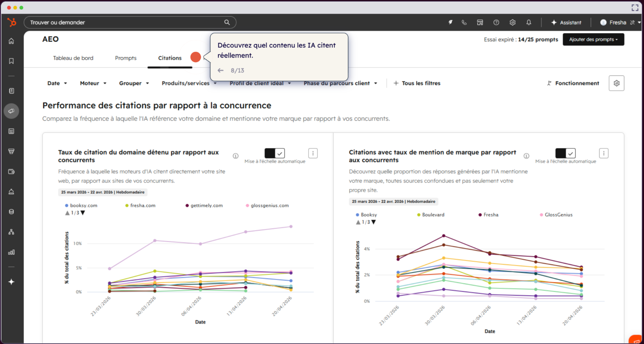Screen dimensions: 644x344
Task: Open the notifications bell icon
Action: [x=529, y=22]
